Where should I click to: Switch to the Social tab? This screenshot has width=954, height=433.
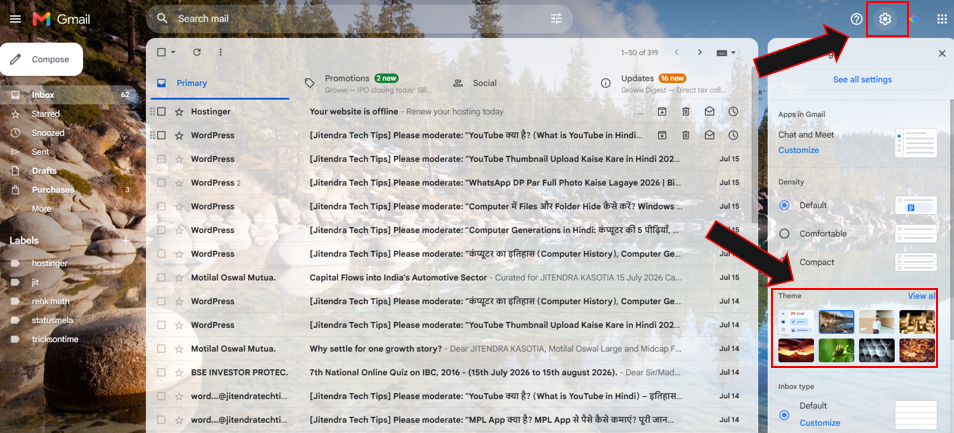pos(517,83)
